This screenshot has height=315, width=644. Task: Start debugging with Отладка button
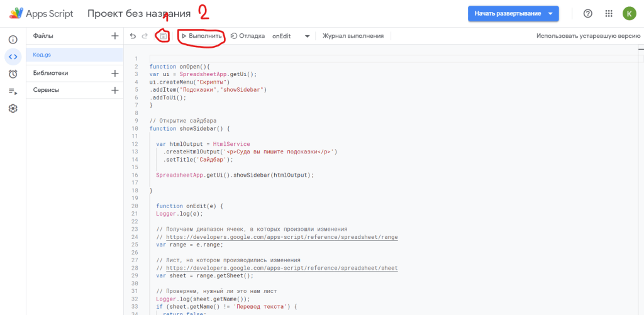pyautogui.click(x=248, y=36)
